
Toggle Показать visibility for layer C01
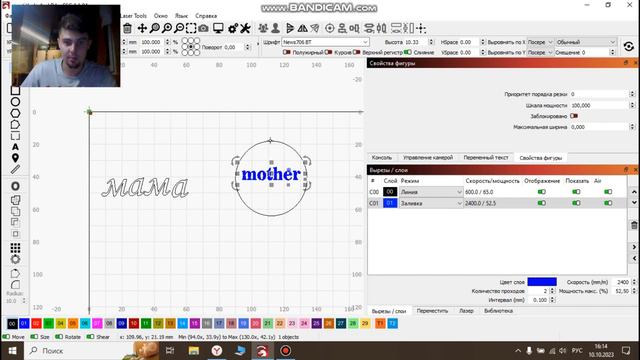pyautogui.click(x=576, y=203)
